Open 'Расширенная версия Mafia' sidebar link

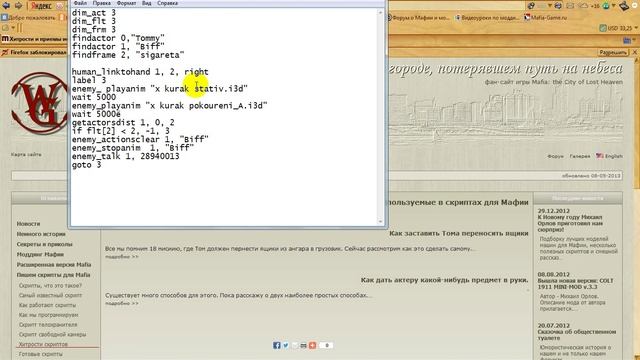(54, 264)
